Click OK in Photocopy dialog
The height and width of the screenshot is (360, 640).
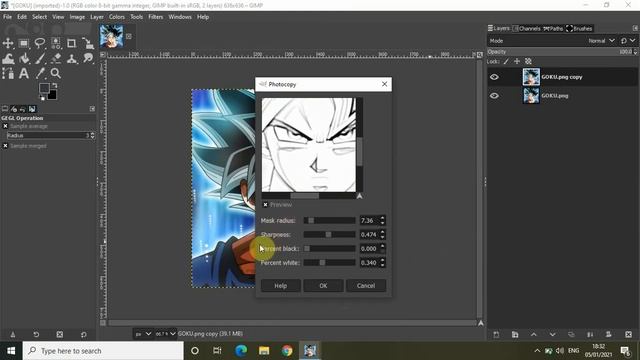tap(323, 286)
